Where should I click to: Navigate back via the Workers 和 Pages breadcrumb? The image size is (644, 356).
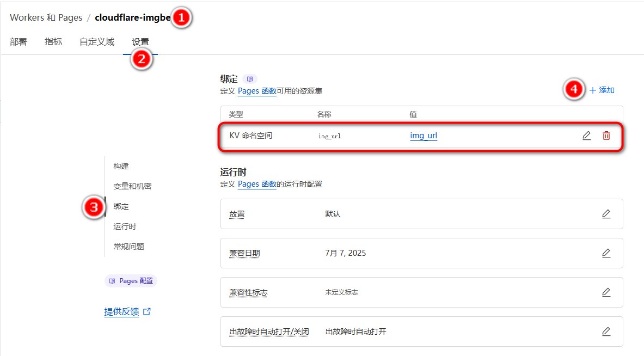46,17
